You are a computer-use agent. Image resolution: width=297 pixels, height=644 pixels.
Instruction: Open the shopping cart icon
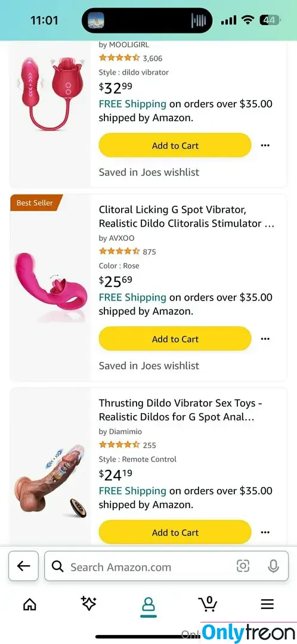(x=208, y=603)
